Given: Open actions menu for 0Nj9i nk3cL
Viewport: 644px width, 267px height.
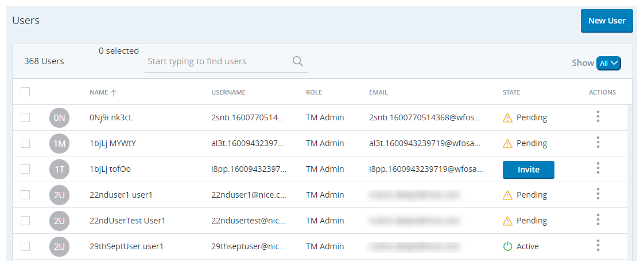Looking at the screenshot, I should click(598, 117).
